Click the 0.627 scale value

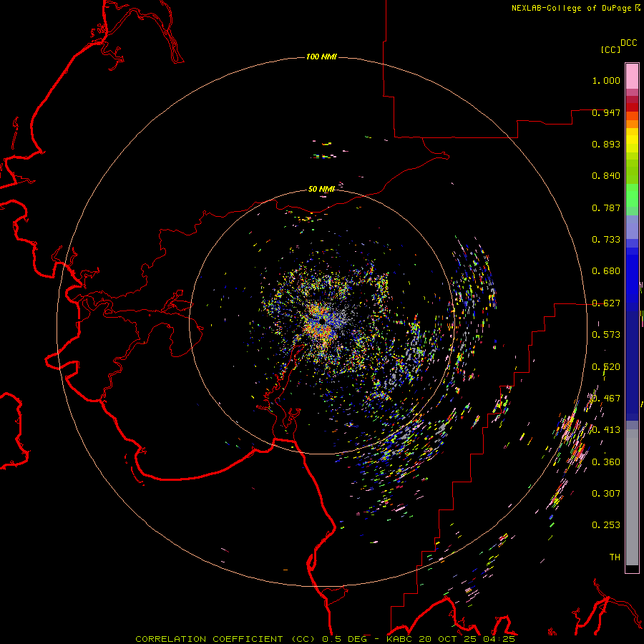[x=606, y=303]
